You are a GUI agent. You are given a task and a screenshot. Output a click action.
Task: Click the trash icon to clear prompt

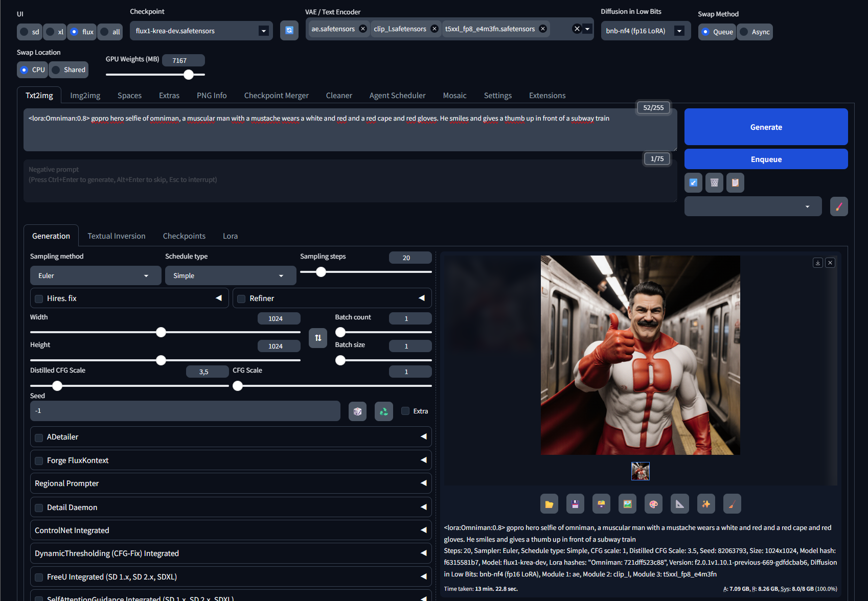714,182
